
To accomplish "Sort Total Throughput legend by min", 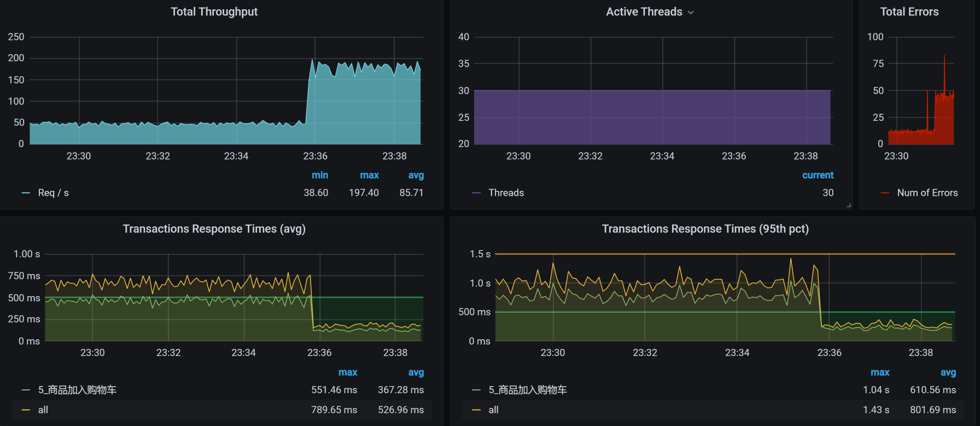I will [x=320, y=176].
